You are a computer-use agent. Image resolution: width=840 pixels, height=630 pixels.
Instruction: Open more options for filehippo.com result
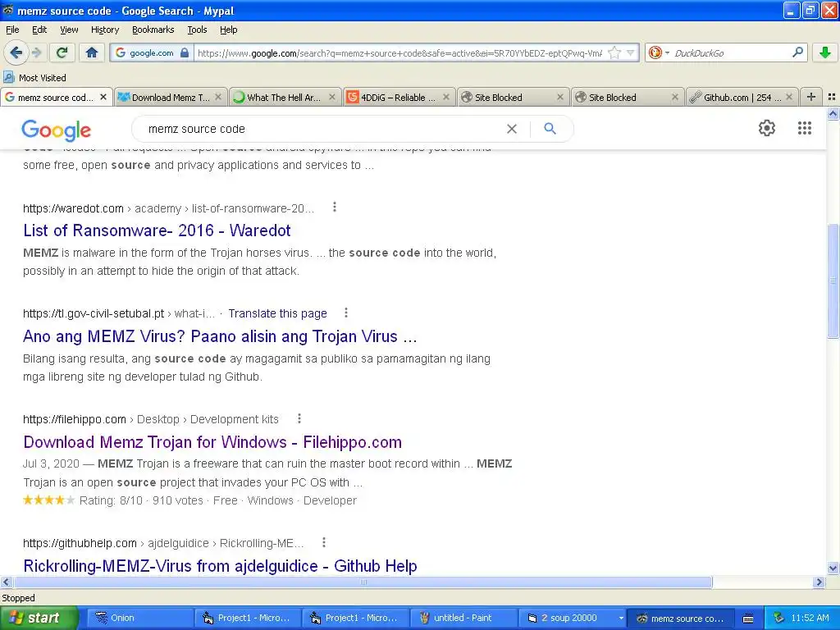click(x=299, y=418)
